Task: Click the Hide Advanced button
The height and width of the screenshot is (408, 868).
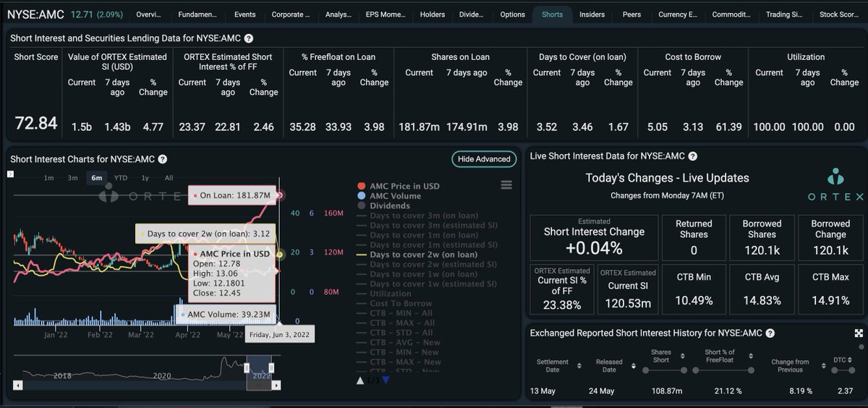Action: point(484,159)
